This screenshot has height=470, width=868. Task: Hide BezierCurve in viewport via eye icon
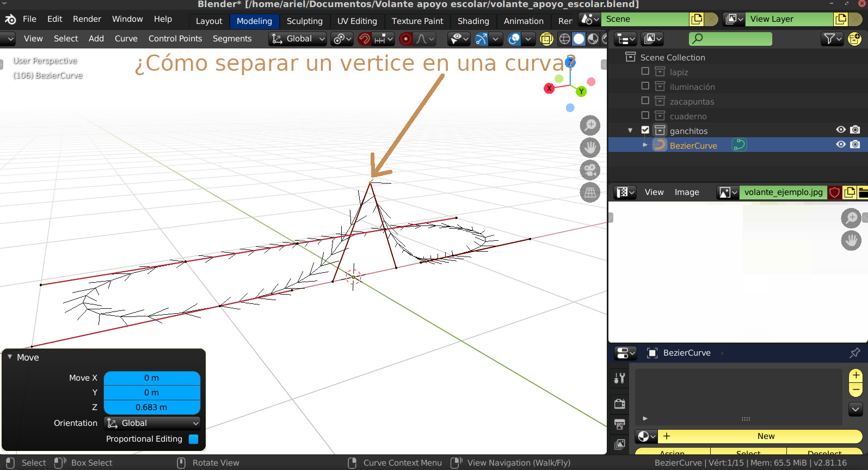(x=841, y=144)
